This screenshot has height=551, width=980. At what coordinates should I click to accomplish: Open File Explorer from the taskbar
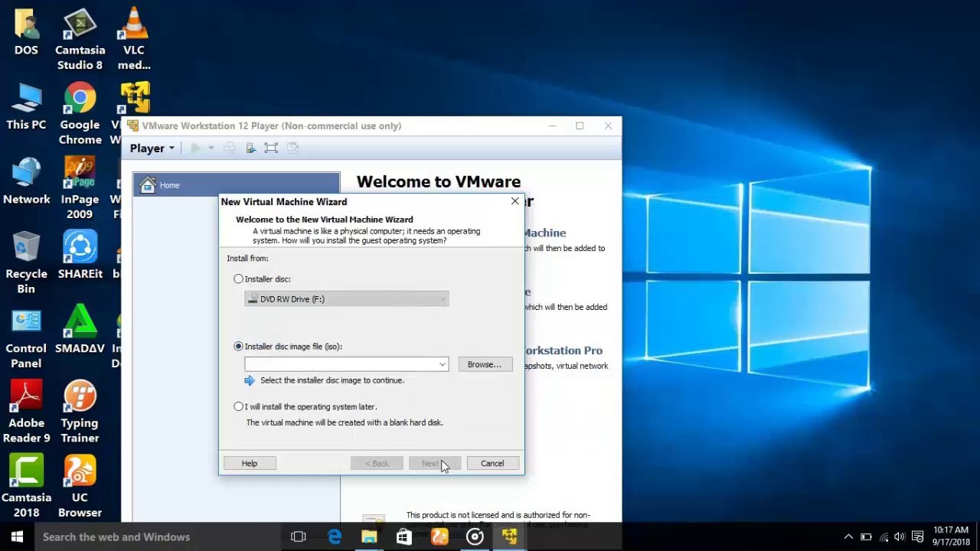pos(369,536)
